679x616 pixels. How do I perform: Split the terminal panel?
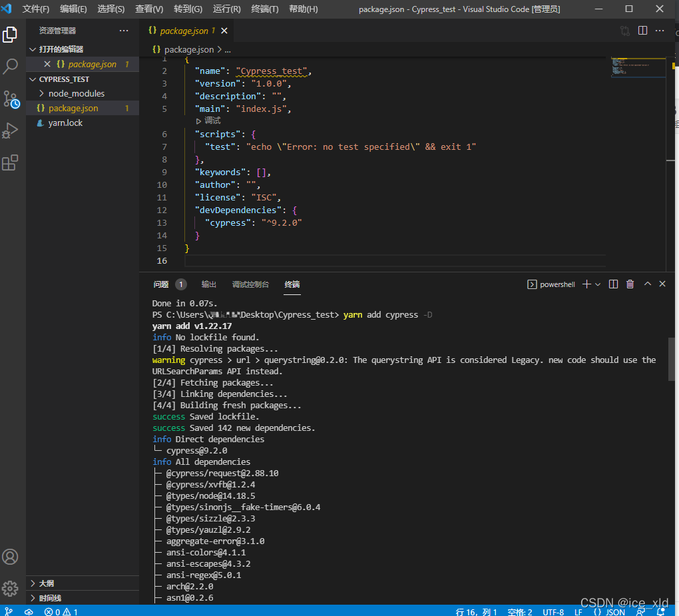(x=614, y=284)
